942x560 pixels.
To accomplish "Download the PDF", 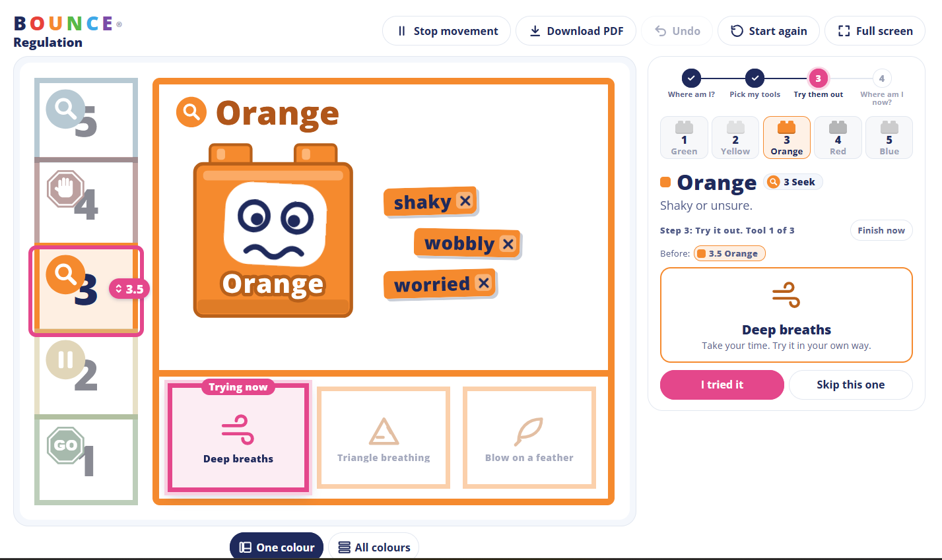I will tap(576, 31).
